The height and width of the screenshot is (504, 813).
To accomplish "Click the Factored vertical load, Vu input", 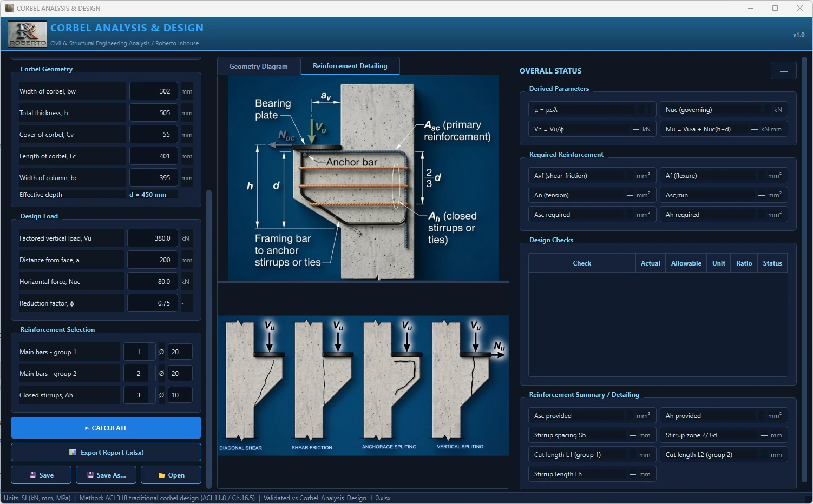I will coord(153,238).
